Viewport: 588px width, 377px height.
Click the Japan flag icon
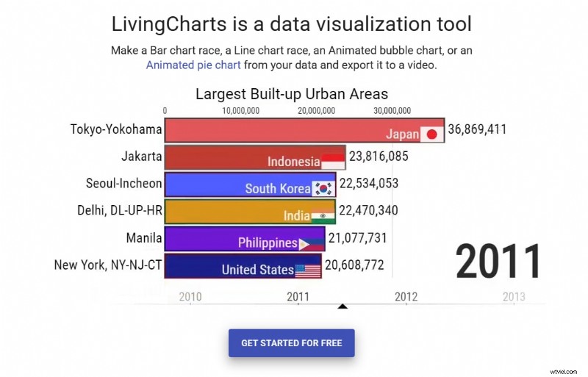pos(431,134)
